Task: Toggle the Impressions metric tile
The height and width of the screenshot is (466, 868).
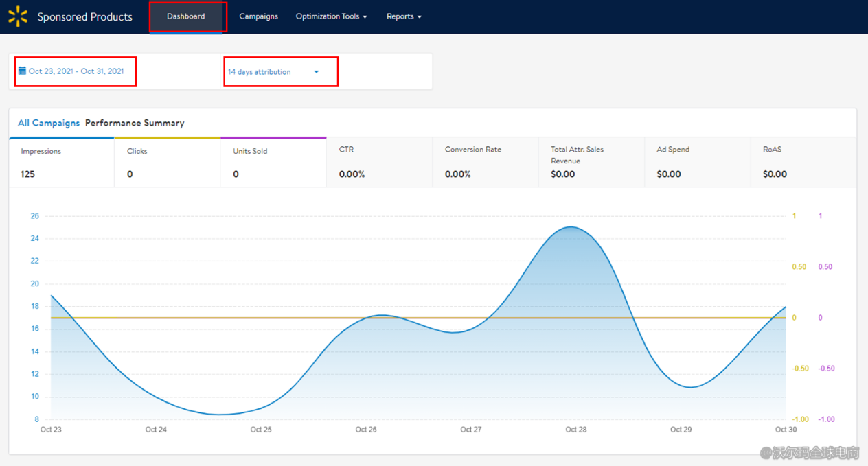Action: click(61, 163)
